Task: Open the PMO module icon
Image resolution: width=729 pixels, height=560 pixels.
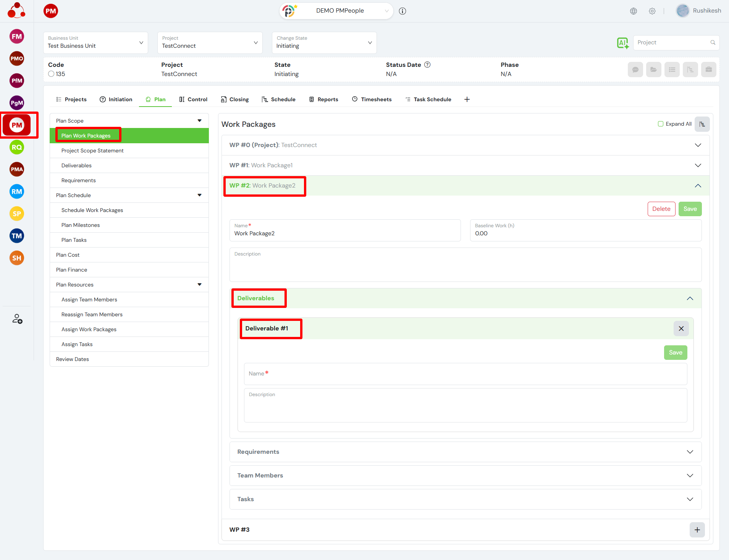Action: point(17,58)
